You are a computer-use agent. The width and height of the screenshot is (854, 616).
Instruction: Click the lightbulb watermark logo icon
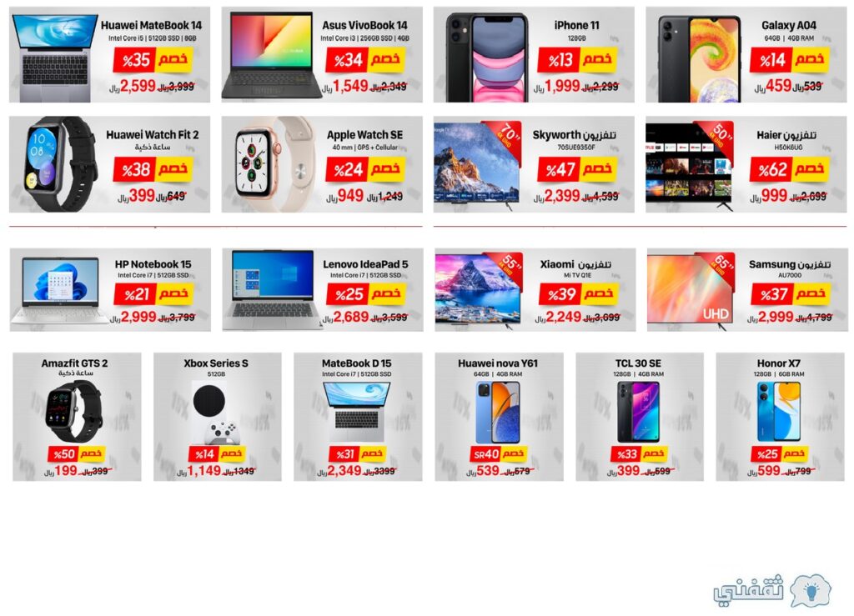pyautogui.click(x=811, y=590)
